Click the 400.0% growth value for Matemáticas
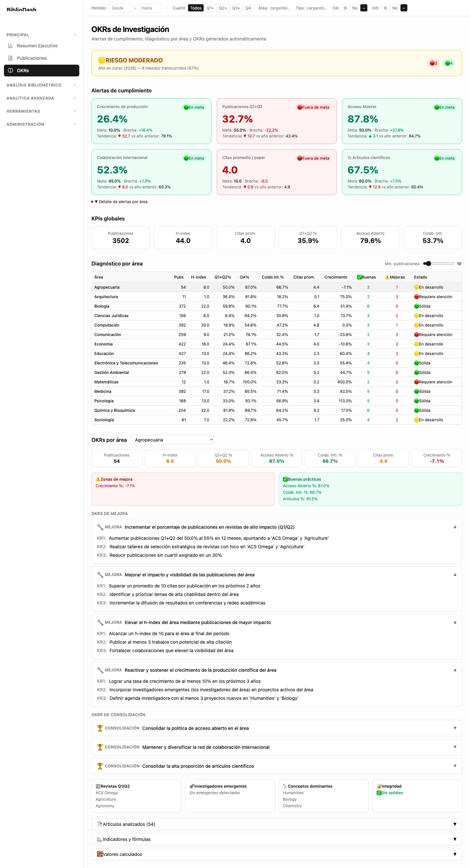470x868 pixels. pos(344,382)
